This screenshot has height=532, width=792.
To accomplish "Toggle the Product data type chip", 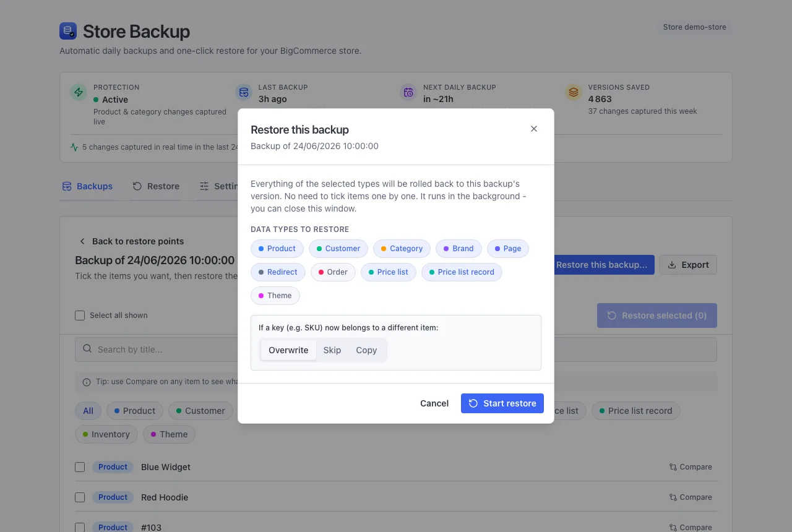I will [277, 249].
